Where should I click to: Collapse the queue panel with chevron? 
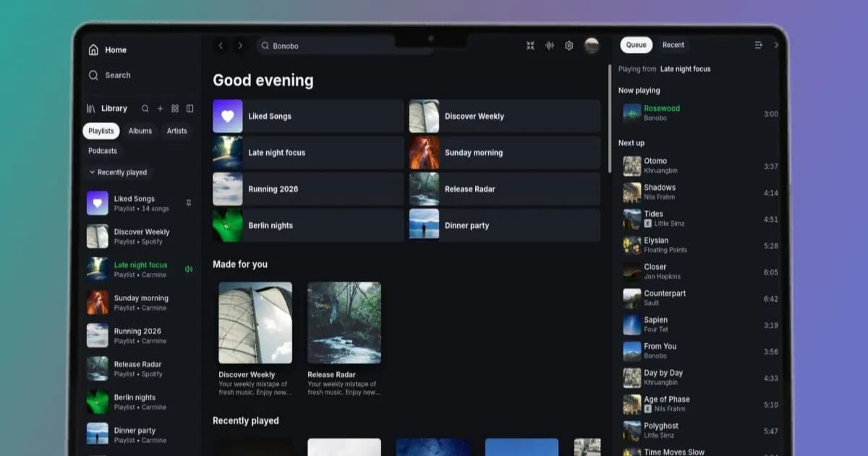pos(776,45)
